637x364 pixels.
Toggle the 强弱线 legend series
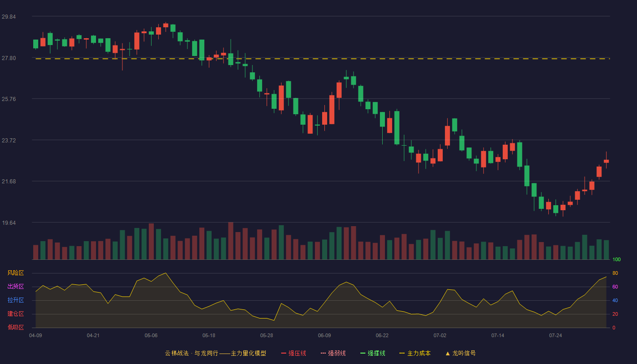tap(333, 353)
